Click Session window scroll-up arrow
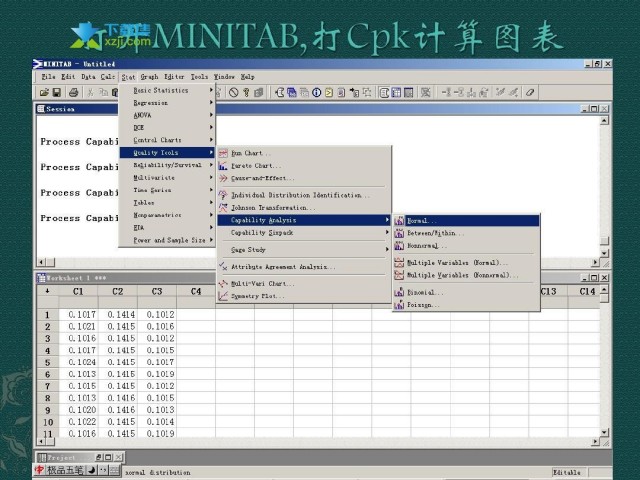The width and height of the screenshot is (640, 480). [604, 120]
